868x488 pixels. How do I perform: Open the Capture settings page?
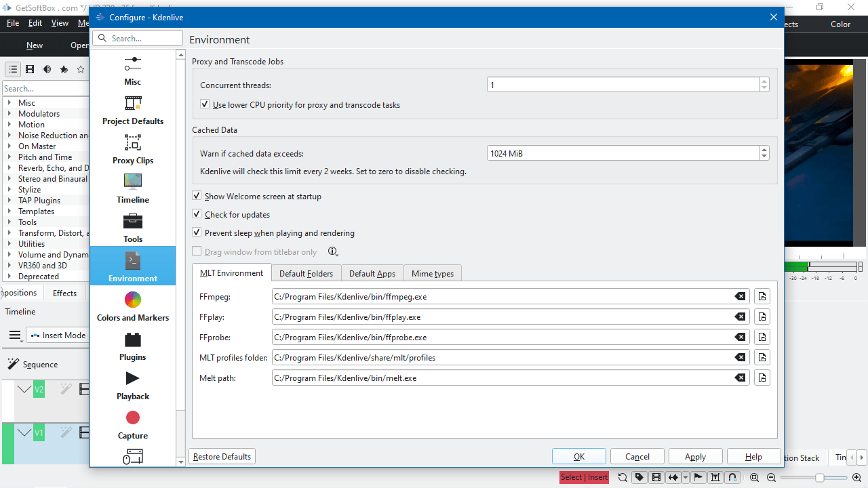[133, 424]
